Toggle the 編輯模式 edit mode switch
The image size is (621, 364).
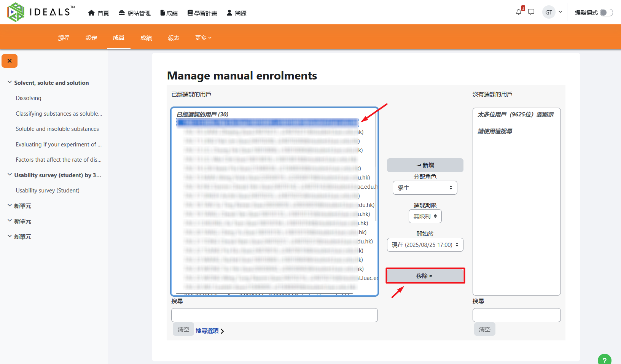[606, 13]
